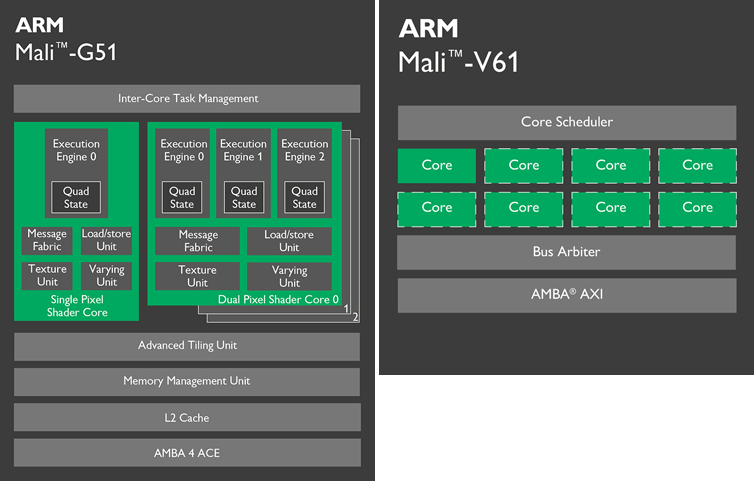Image resolution: width=754 pixels, height=481 pixels.
Task: Click the ARM logo above Mali-V61
Action: click(428, 28)
